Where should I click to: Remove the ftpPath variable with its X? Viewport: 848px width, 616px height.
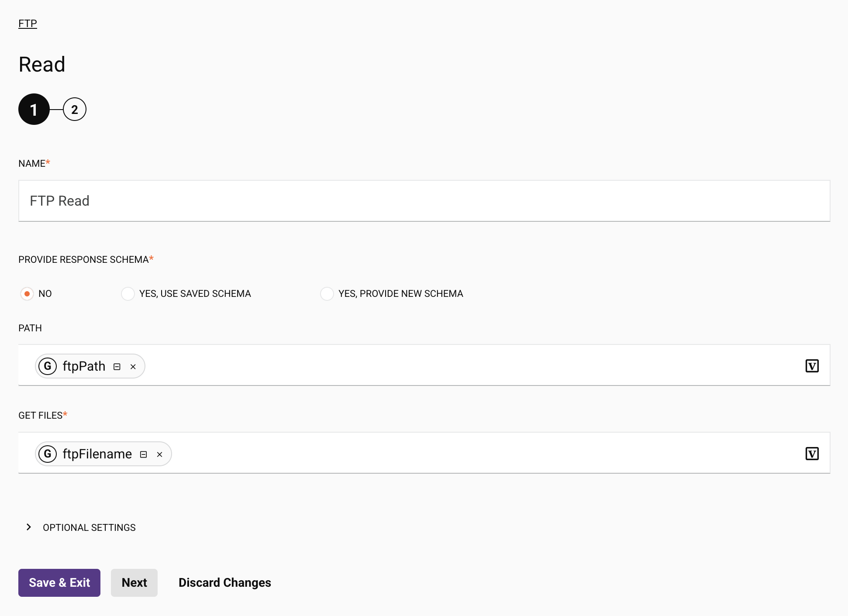coord(133,367)
